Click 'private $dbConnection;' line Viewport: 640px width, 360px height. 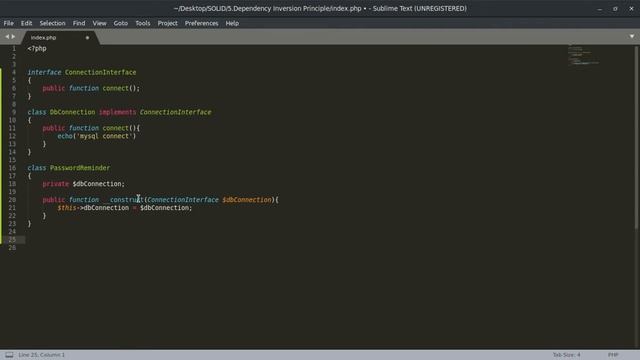pos(83,184)
